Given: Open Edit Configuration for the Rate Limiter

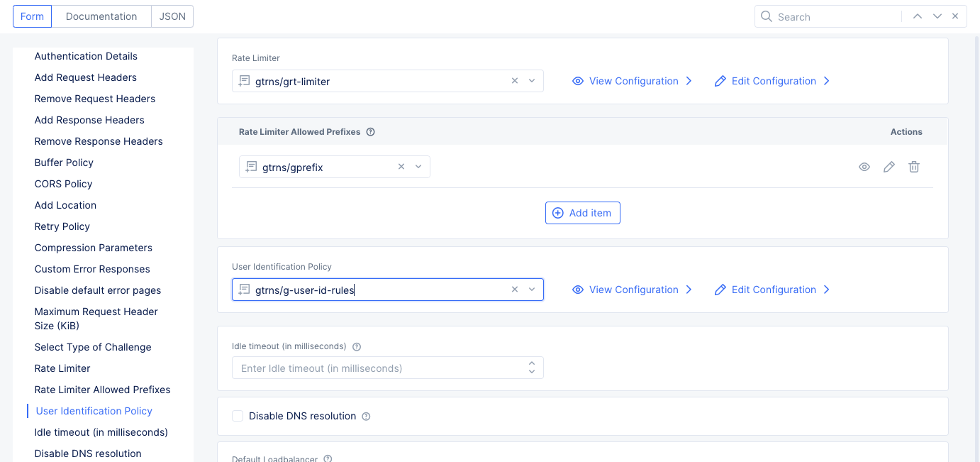Looking at the screenshot, I should click(772, 81).
